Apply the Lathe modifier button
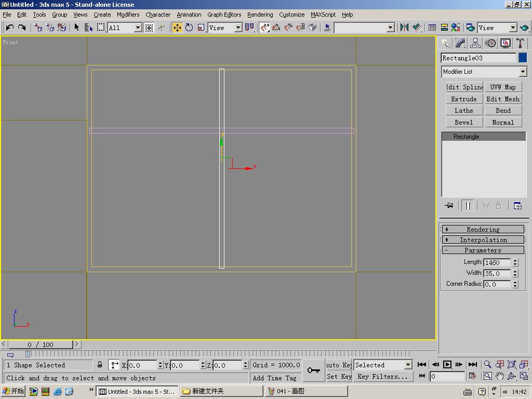 (464, 111)
